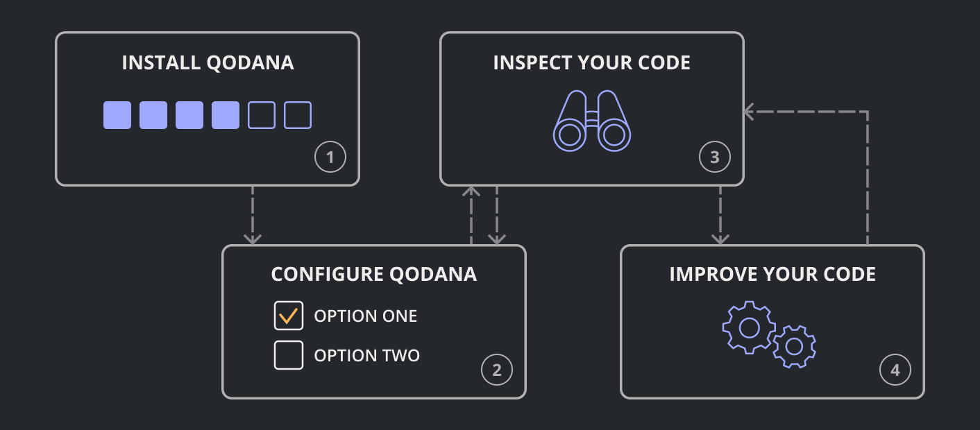Click the fourth filled progress square

click(226, 115)
